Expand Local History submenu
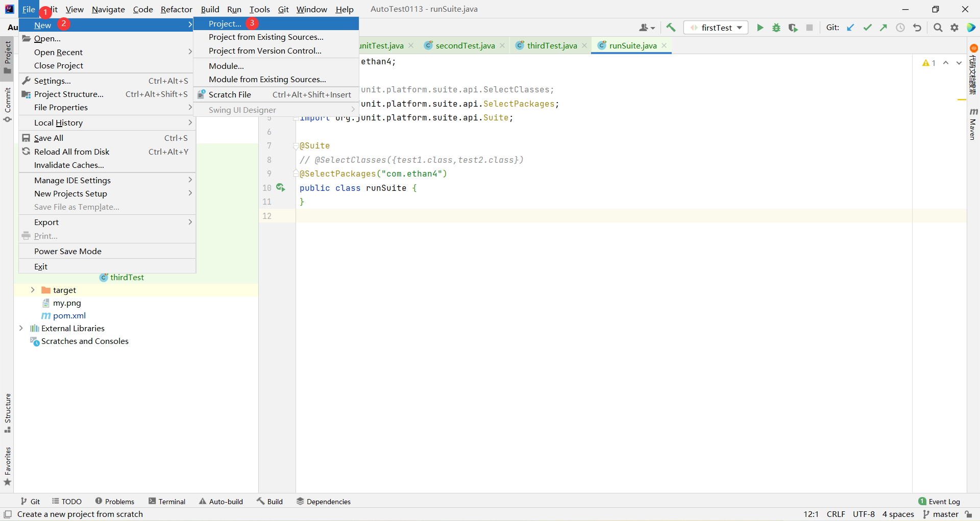Screen dimensions: 980x521 107,122
